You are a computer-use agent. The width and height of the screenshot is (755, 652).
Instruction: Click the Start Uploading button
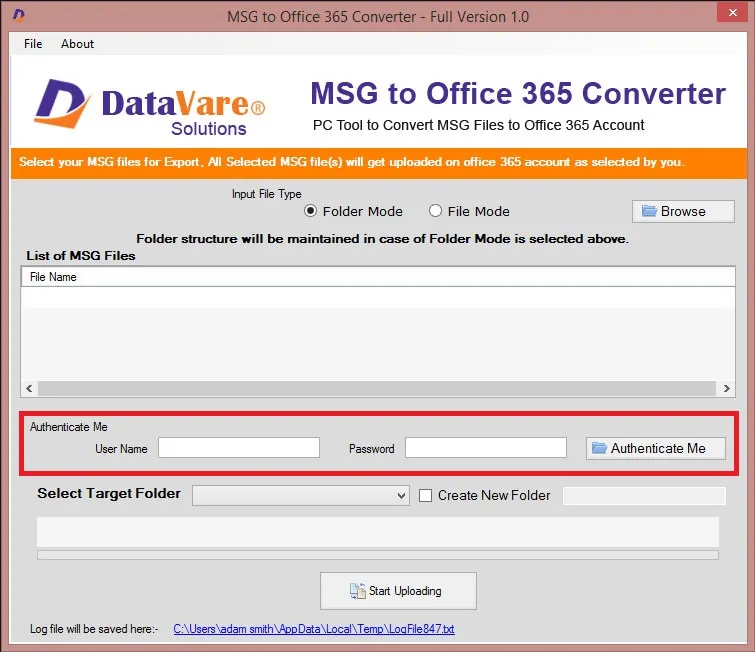click(398, 591)
